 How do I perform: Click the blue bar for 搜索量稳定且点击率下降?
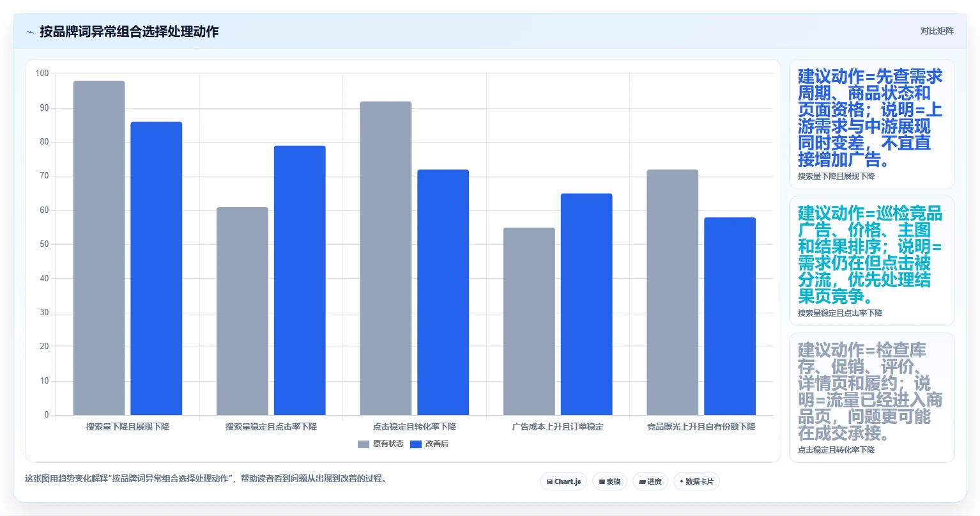click(300, 281)
